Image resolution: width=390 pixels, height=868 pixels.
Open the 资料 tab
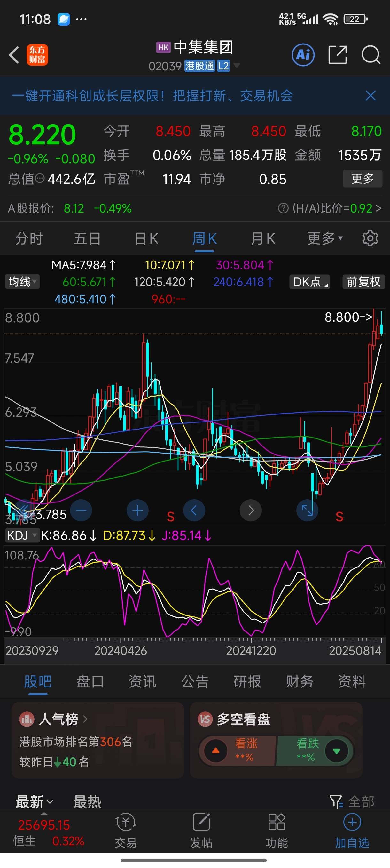[x=352, y=681]
